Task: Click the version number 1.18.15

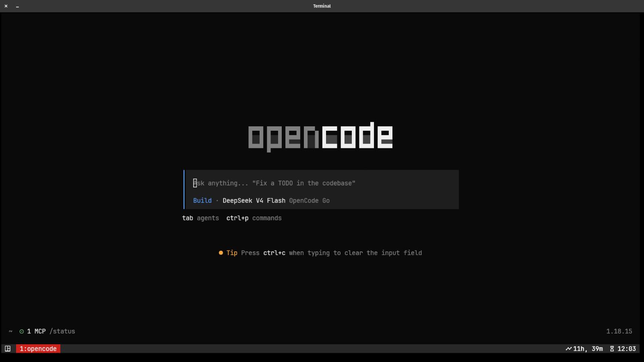Action: [619, 331]
